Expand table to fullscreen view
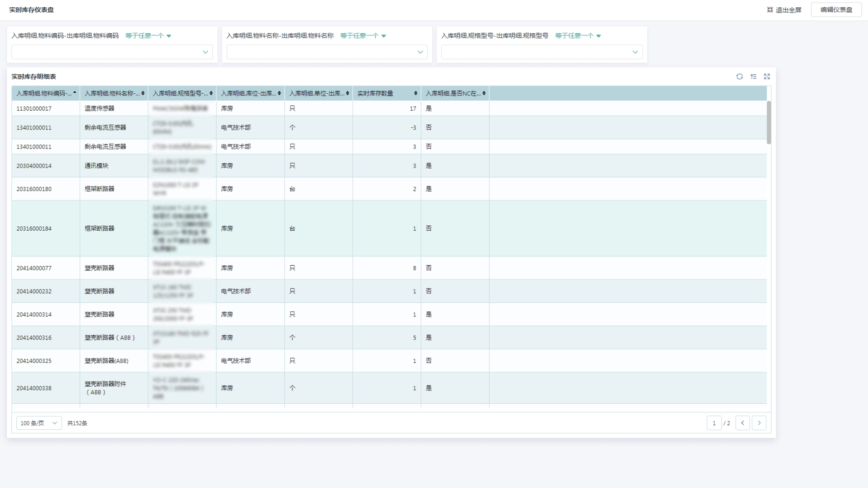The width and height of the screenshot is (868, 488). pos(767,76)
